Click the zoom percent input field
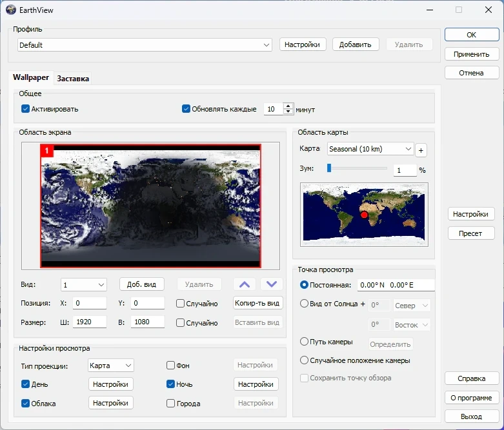Viewport: 504px width, 430px height. (405, 170)
